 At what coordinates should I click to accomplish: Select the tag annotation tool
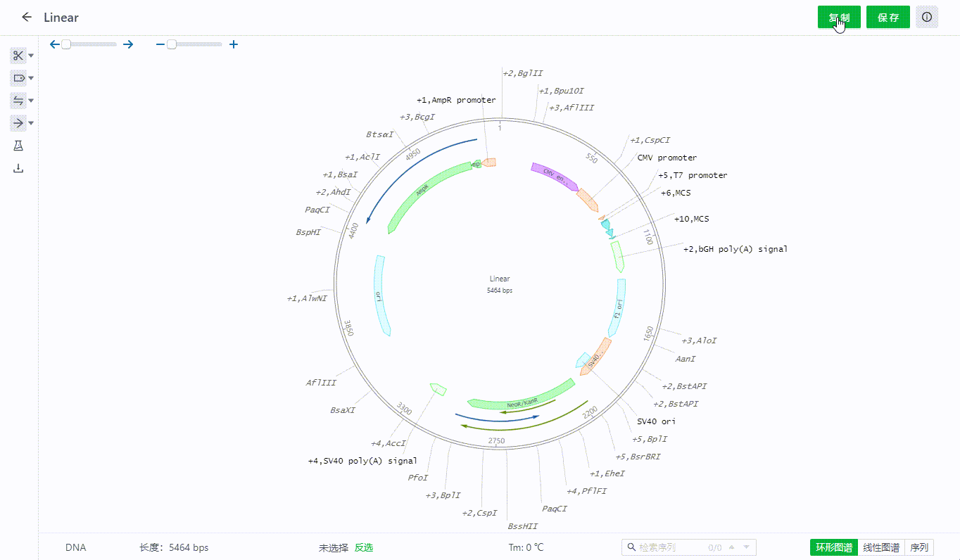[x=18, y=78]
